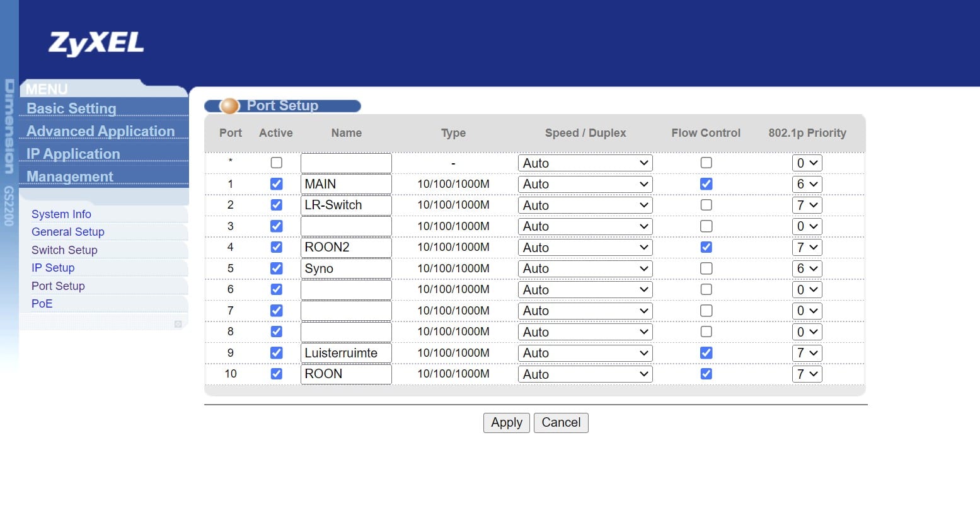Open the 802.1p Priority dropdown for port 4
This screenshot has height=520, width=980.
807,247
